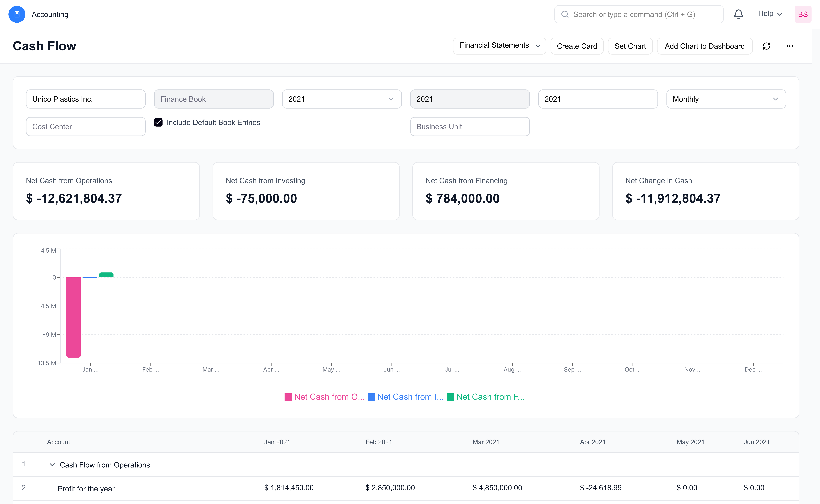
Task: Click the Feb 2021 column header
Action: tap(379, 442)
